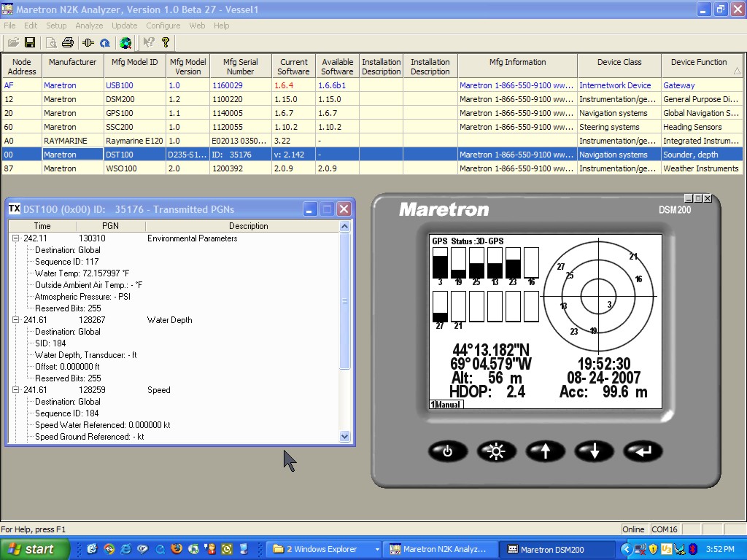Click the Transmitted PGNs scrollbar thumb

coord(345,301)
